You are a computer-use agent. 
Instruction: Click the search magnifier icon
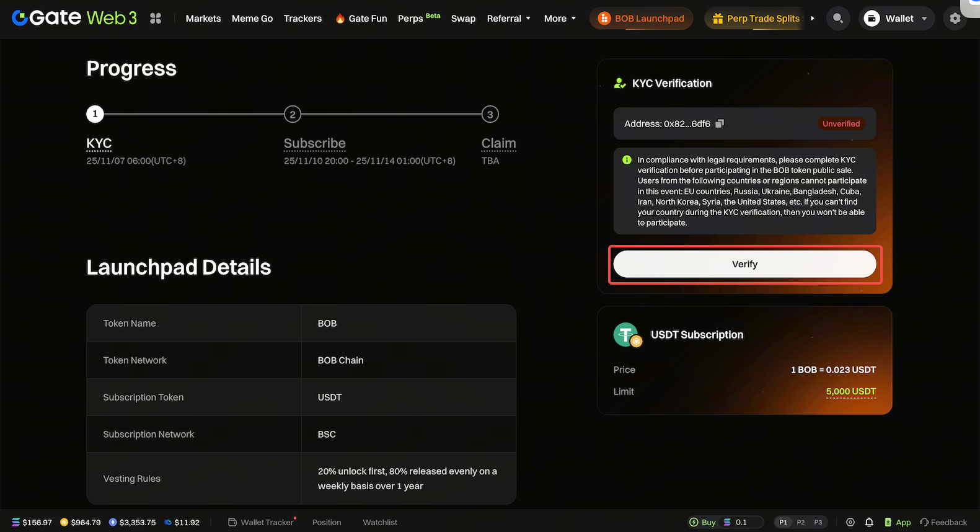click(837, 19)
